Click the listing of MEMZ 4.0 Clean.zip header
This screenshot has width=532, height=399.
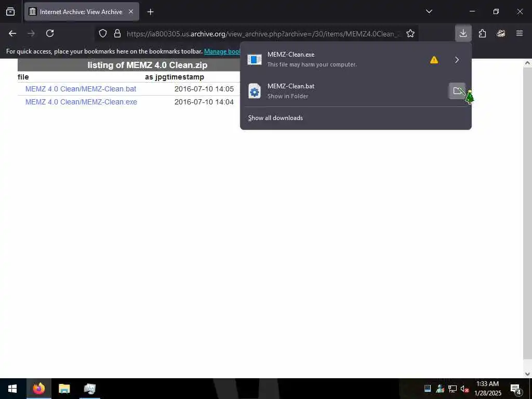pos(147,65)
